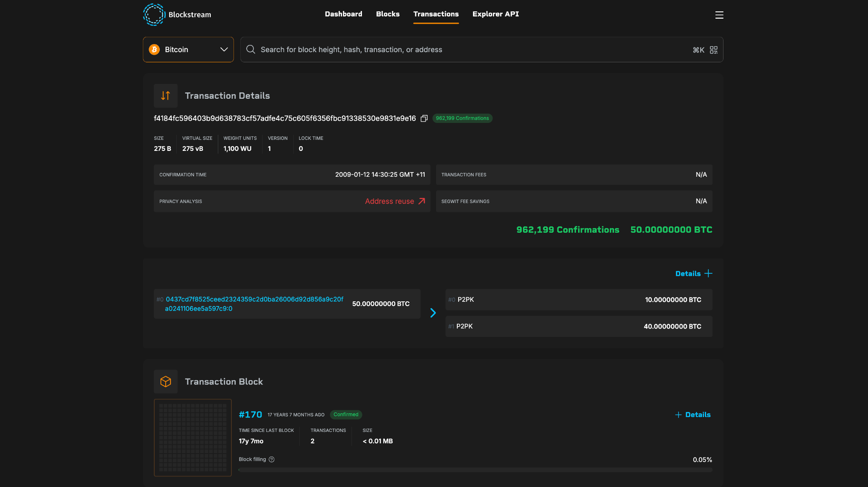Image resolution: width=868 pixels, height=487 pixels.
Task: Click the 17 YEARS 7 MONTHS AGO label
Action: (296, 415)
